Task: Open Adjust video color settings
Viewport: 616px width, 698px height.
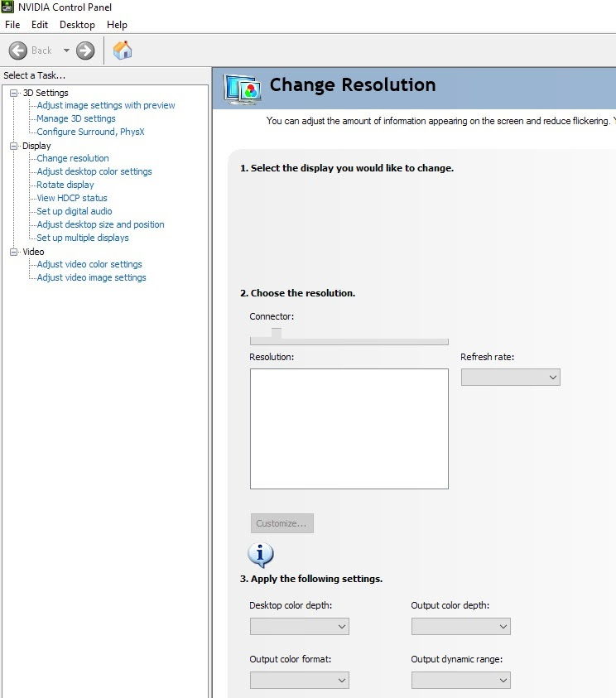Action: [89, 264]
